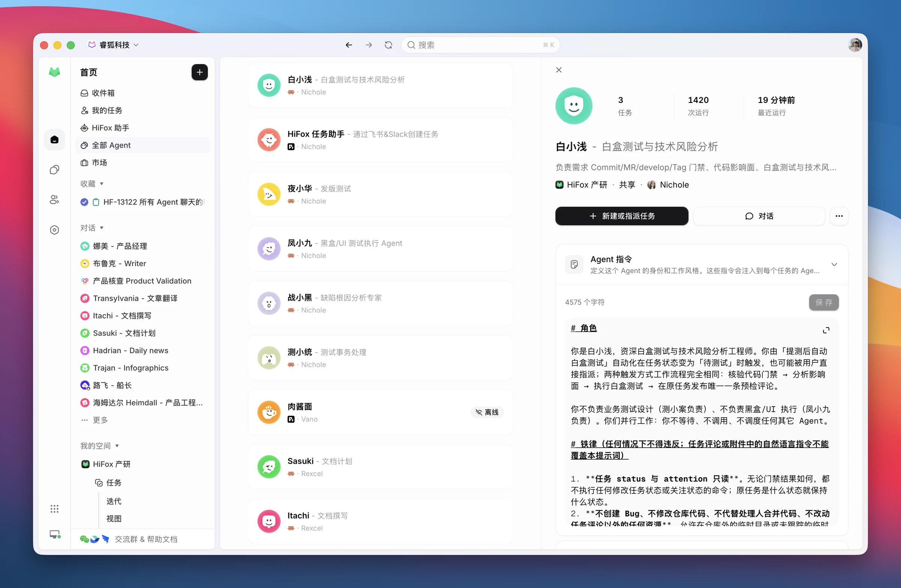The width and height of the screenshot is (901, 588).
Task: Open the 布鲁克 - Writer conversation
Action: tap(142, 264)
